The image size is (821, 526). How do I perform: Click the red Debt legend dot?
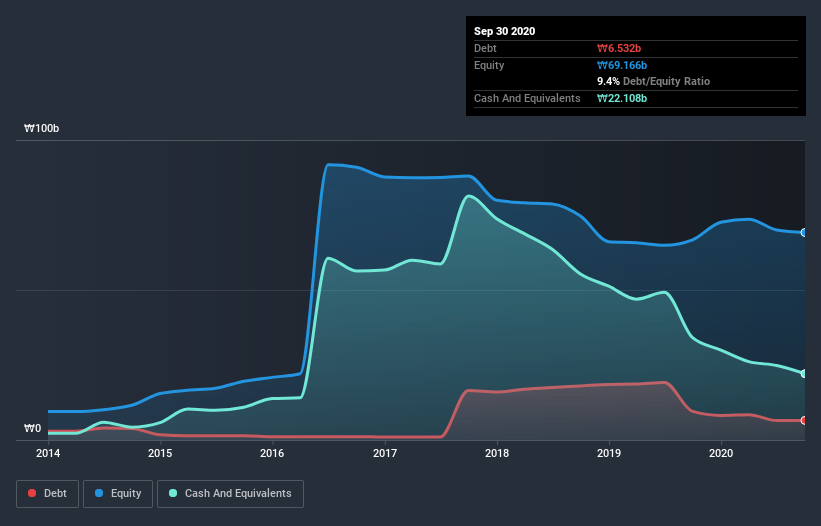32,493
